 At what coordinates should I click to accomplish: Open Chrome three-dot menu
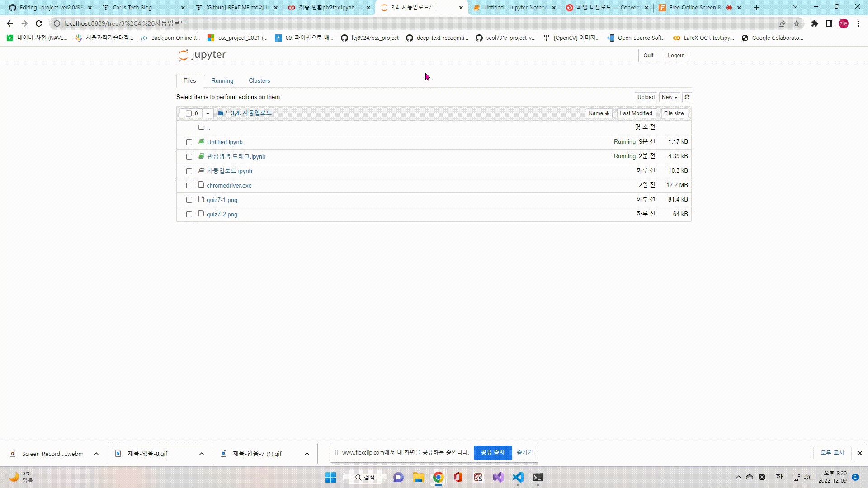tap(858, 23)
